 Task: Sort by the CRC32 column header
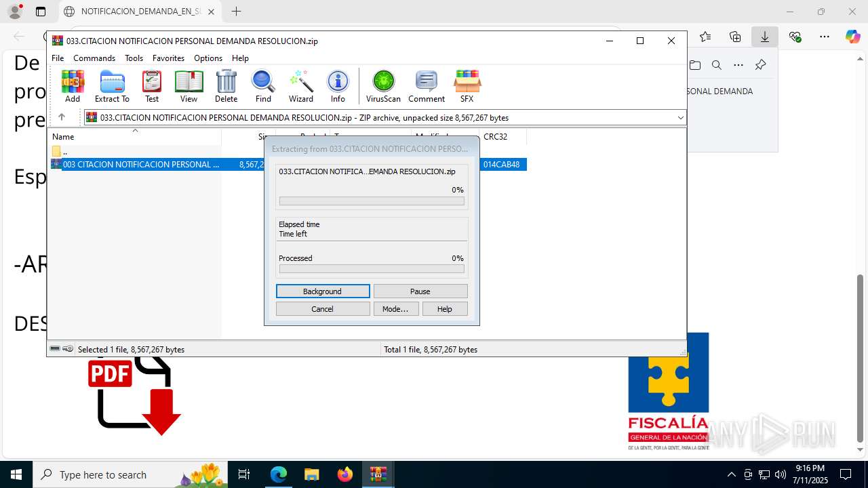(502, 137)
